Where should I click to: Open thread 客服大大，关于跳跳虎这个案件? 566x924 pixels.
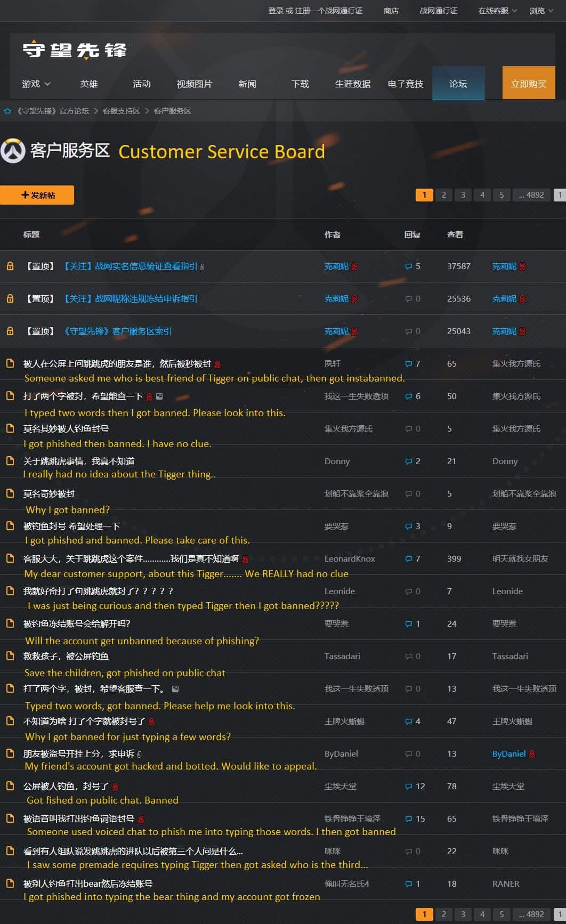[x=131, y=558]
